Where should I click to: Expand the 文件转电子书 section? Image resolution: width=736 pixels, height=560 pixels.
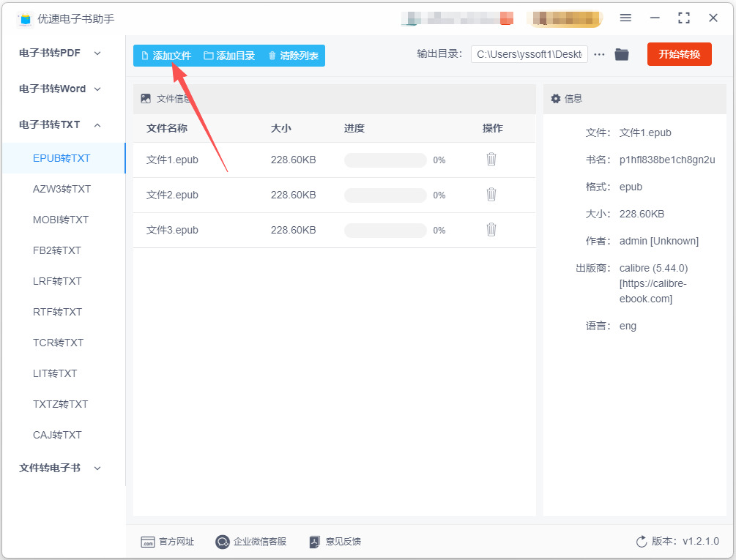(x=59, y=468)
